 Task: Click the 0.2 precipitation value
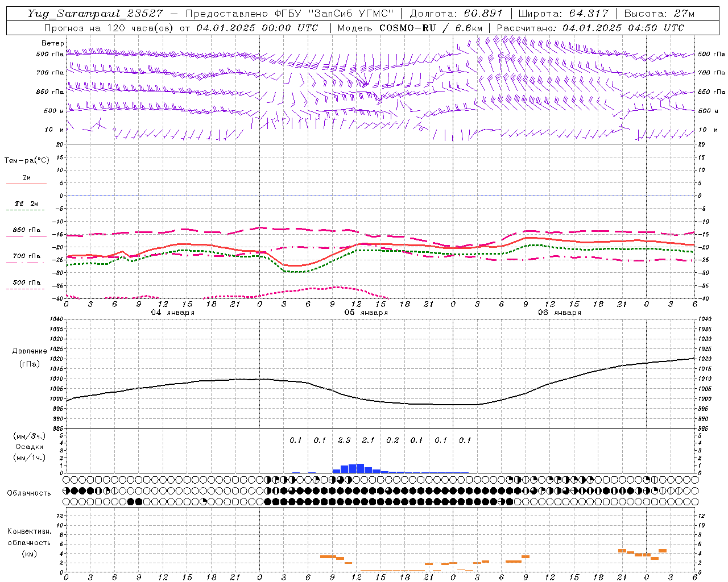pos(392,440)
